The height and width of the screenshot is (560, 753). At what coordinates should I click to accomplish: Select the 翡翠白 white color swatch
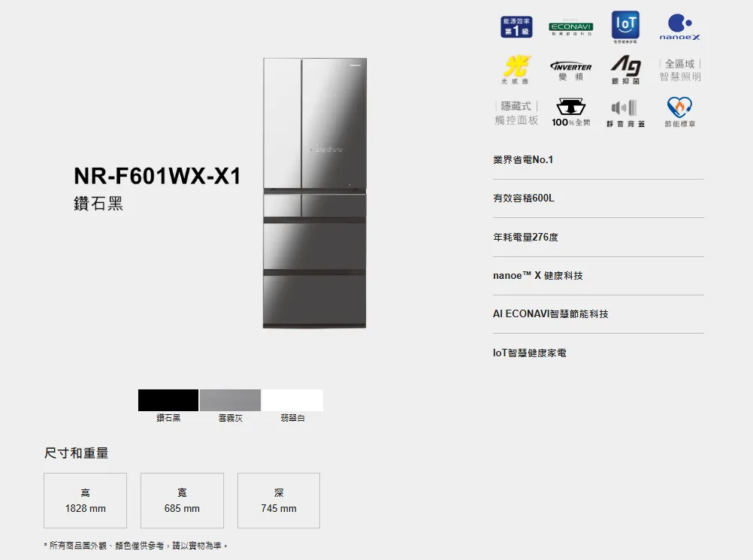point(292,401)
